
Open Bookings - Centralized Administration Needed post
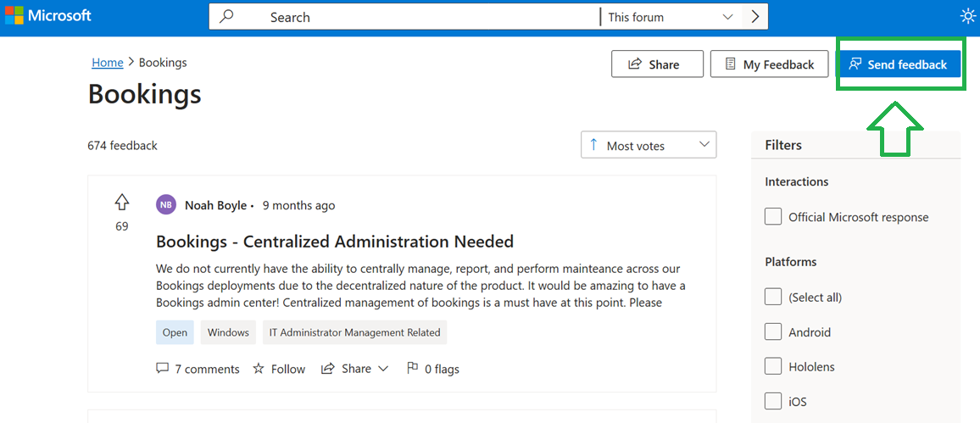tap(335, 241)
